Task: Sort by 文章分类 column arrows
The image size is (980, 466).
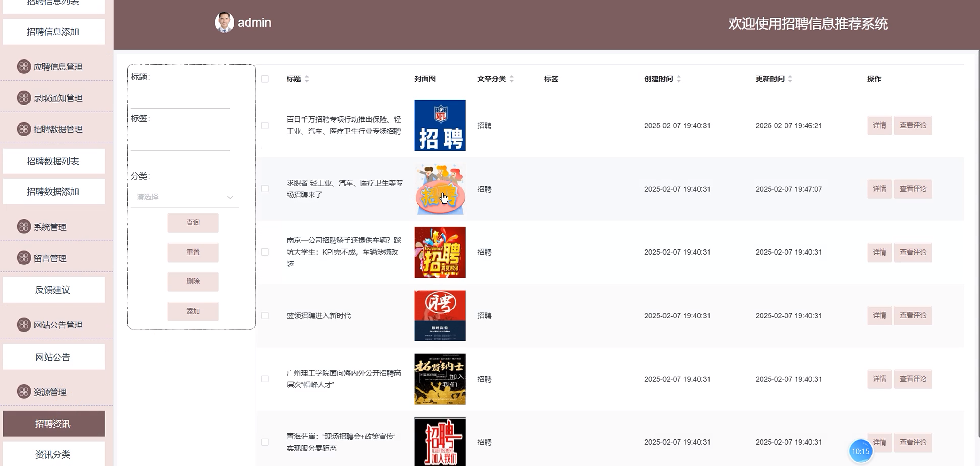Action: 512,79
